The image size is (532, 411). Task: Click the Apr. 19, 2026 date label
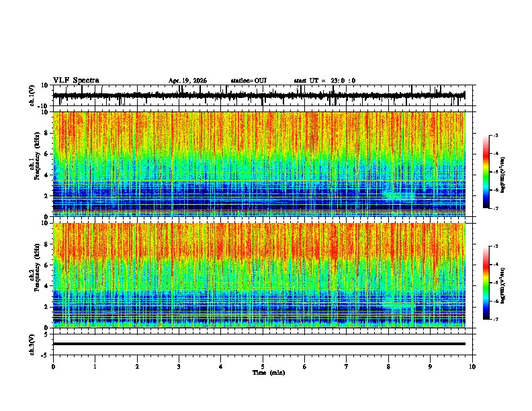pyautogui.click(x=187, y=81)
